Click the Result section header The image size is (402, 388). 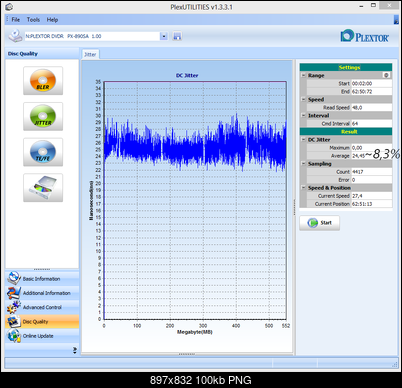(x=346, y=131)
